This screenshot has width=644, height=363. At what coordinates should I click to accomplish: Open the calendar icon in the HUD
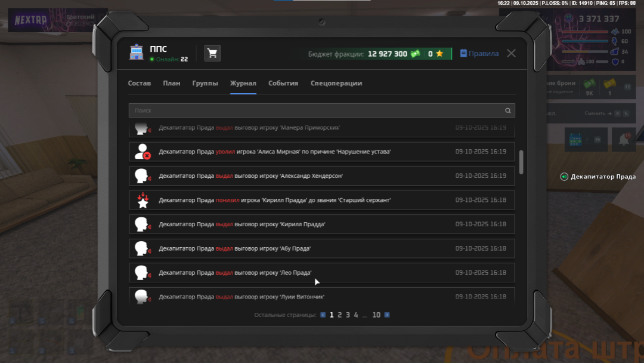575,139
